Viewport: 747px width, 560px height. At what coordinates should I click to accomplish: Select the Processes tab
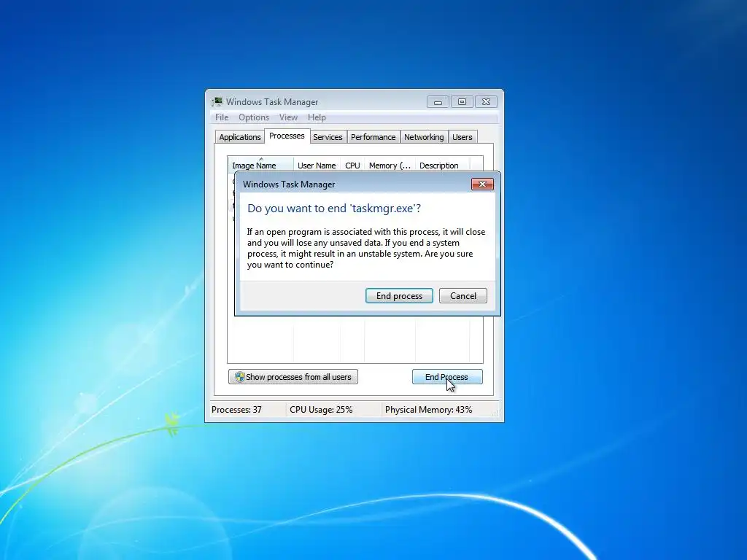(x=287, y=136)
